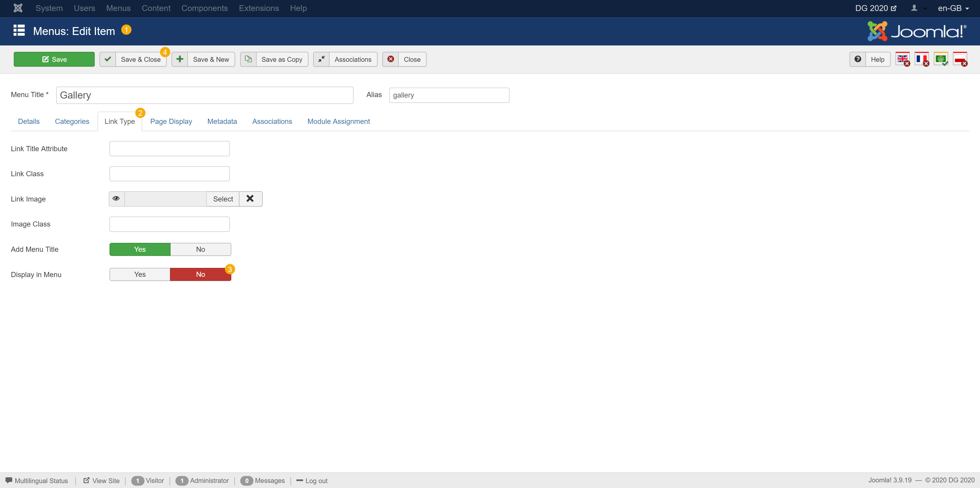The height and width of the screenshot is (488, 980).
Task: Click Save & Close button
Action: click(x=133, y=59)
